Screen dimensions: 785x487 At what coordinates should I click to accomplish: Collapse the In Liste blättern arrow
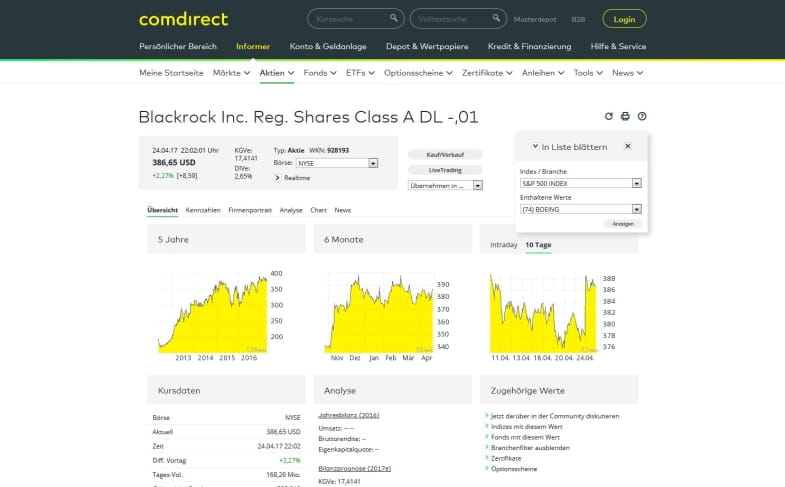tap(535, 146)
